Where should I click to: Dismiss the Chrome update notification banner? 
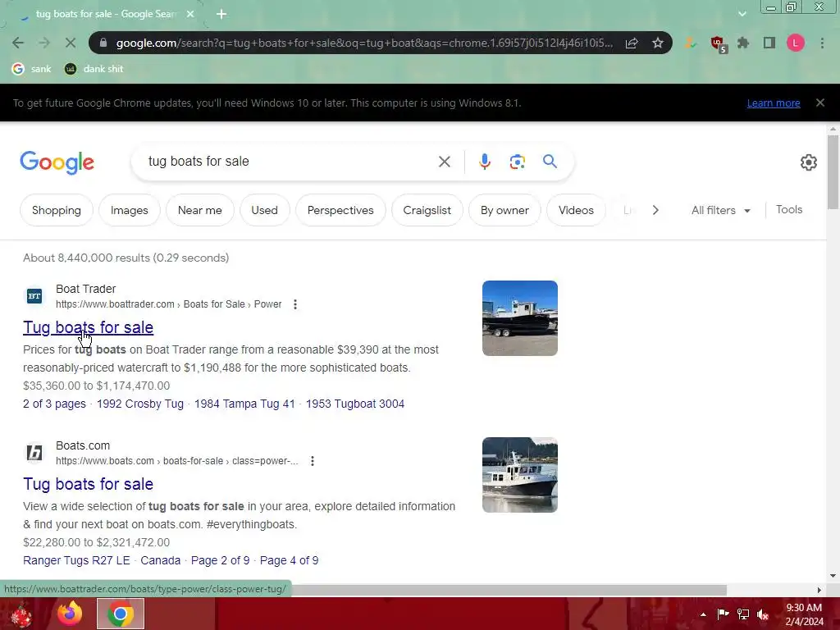point(820,103)
